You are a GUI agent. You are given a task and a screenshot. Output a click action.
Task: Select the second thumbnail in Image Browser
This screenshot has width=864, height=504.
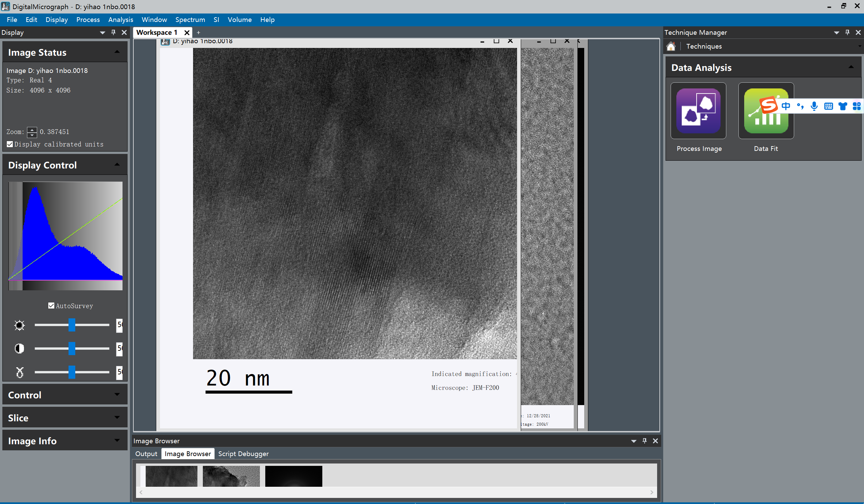(231, 476)
